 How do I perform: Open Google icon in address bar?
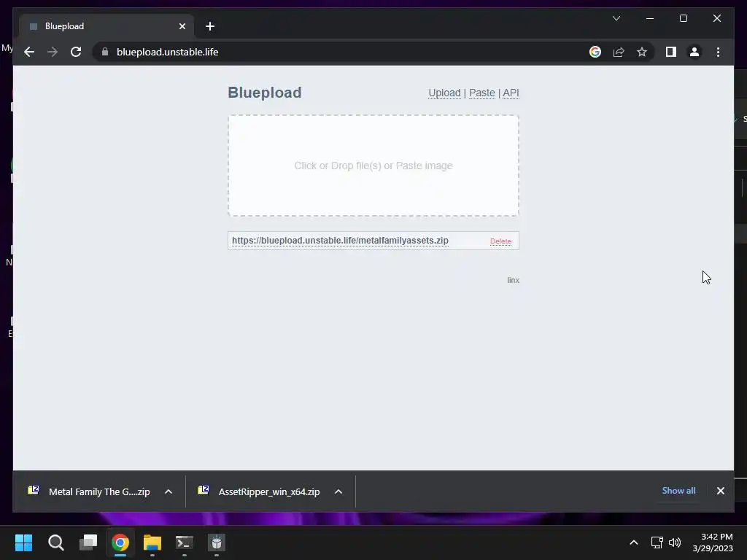(x=595, y=52)
